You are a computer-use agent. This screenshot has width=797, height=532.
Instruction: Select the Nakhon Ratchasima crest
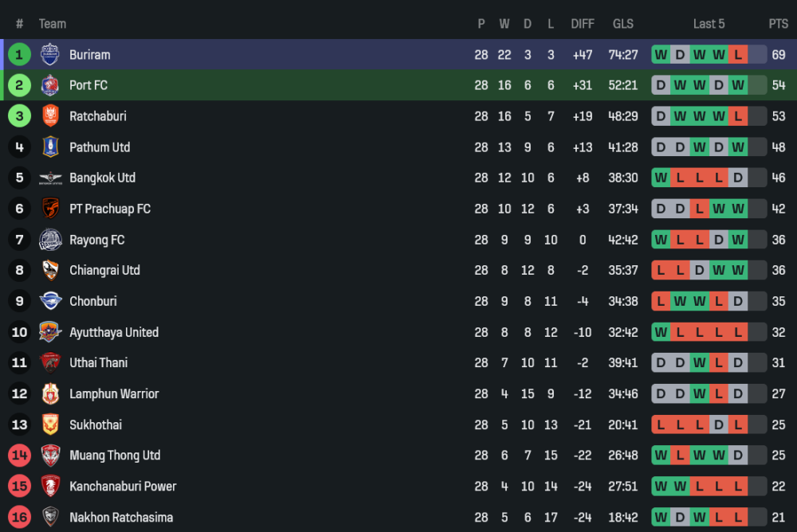tap(49, 517)
